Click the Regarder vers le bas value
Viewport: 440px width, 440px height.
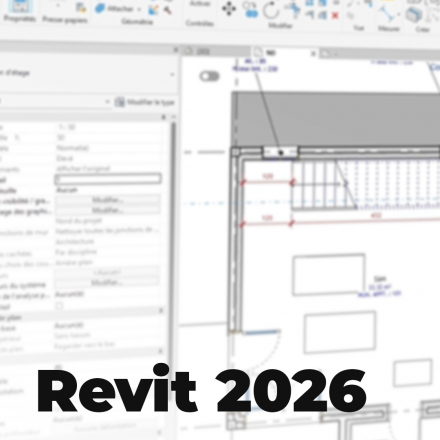(x=85, y=345)
